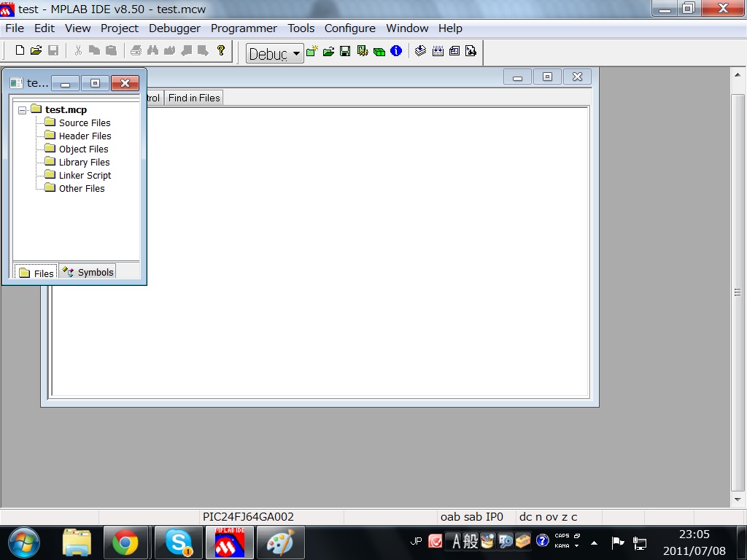Screen dimensions: 747x560
Task: Select the Source Files folder
Action: coord(85,122)
